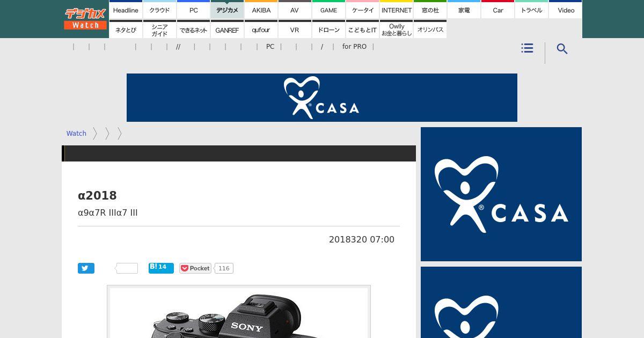Save article with the Pocket button

[x=195, y=268]
